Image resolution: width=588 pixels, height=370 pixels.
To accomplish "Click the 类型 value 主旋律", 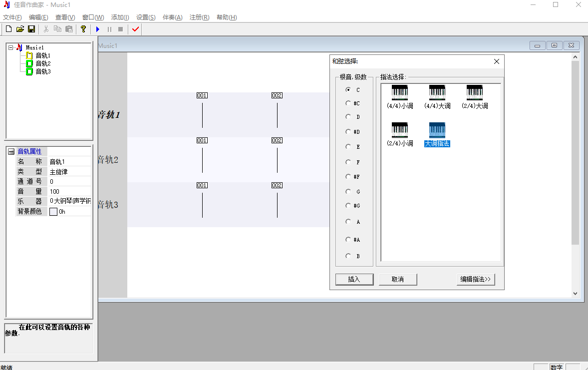I will tap(70, 172).
